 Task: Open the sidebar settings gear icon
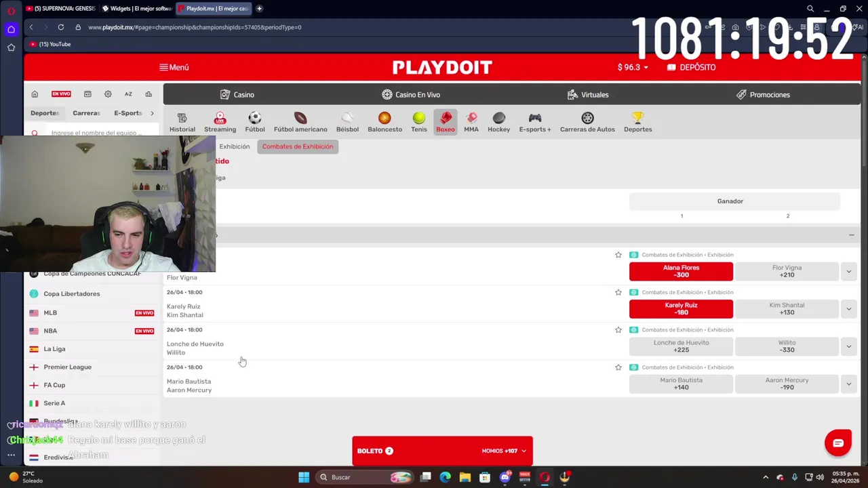108,94
